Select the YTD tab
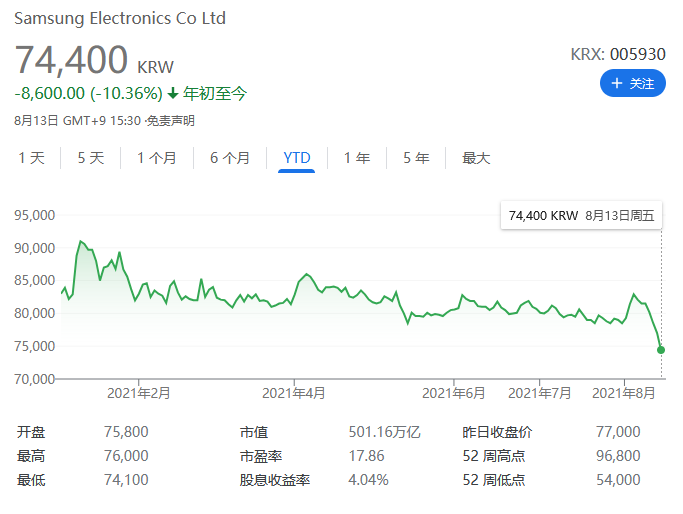683x514 pixels. click(297, 158)
